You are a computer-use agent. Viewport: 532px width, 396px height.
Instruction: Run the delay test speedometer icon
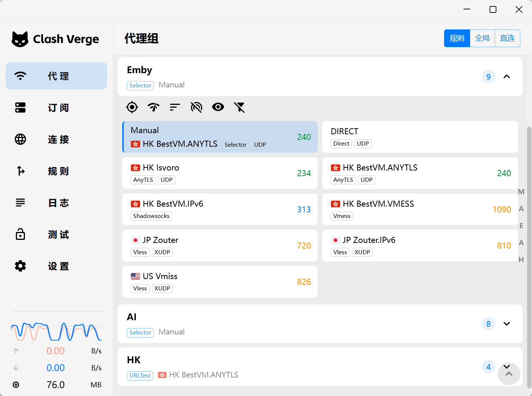click(x=154, y=107)
